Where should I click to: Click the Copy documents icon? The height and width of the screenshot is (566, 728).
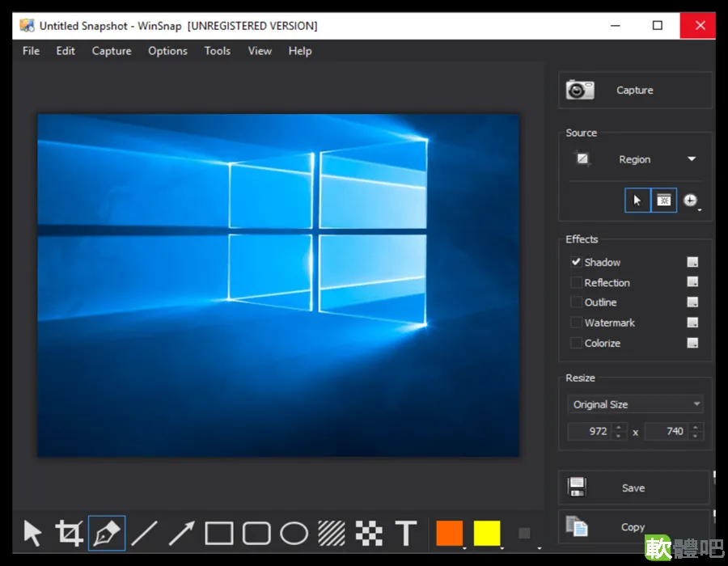tap(577, 526)
